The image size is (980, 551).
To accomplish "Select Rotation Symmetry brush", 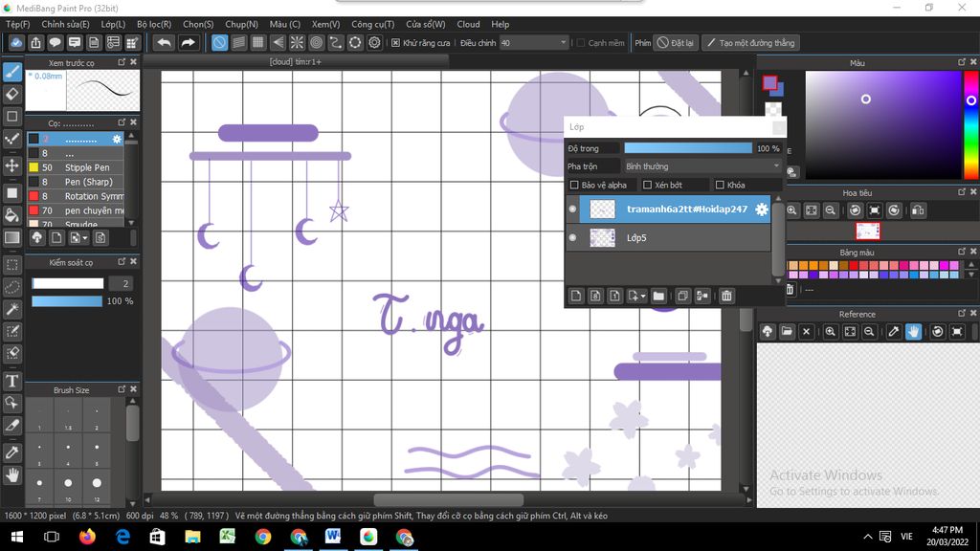I will tap(76, 196).
